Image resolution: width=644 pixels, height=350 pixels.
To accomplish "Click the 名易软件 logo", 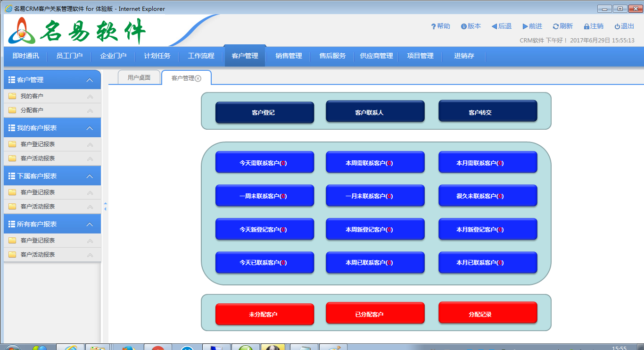I will (77, 31).
